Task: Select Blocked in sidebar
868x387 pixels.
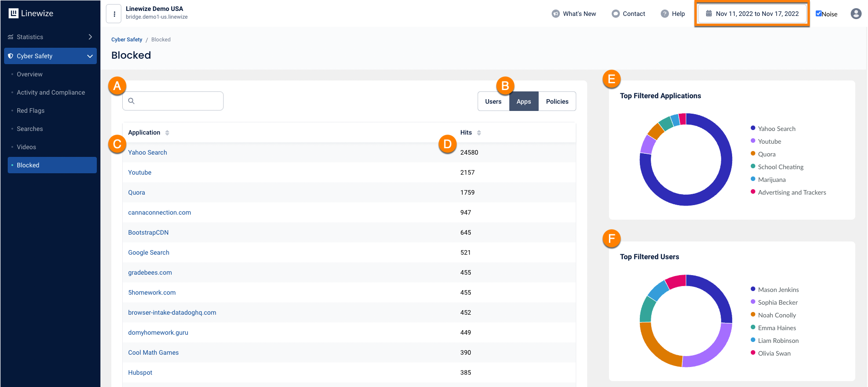Action: click(52, 165)
